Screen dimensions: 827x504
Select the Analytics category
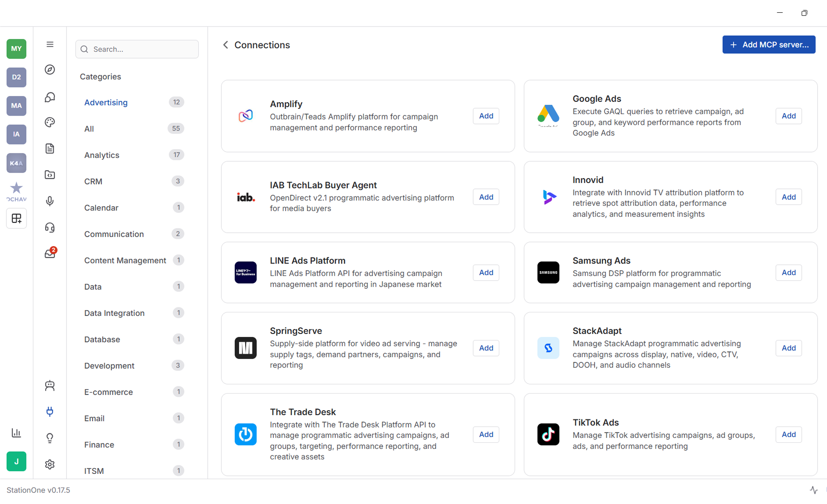click(x=102, y=155)
